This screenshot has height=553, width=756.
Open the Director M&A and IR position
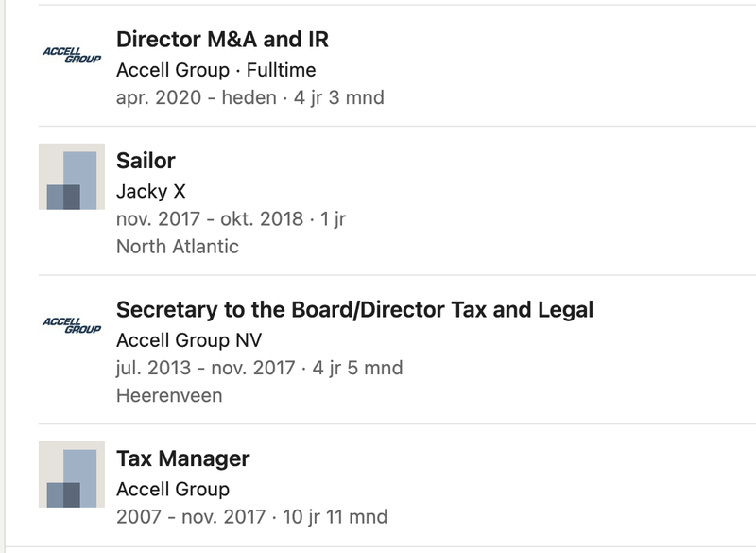(x=222, y=39)
